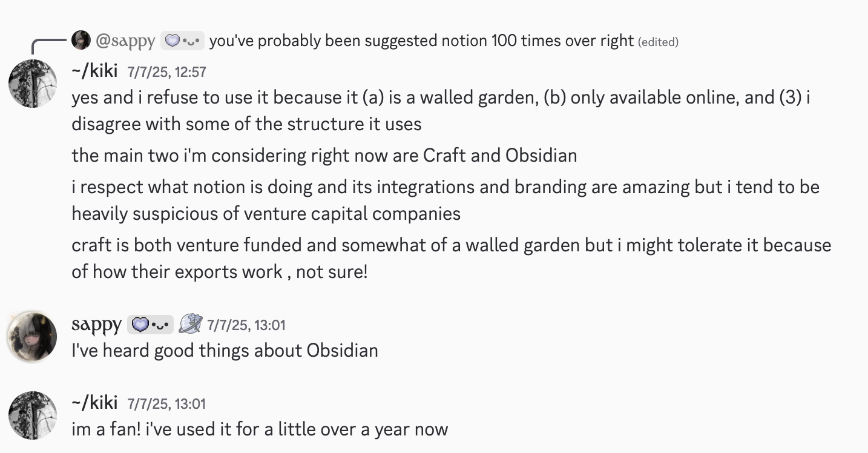Click the 12:57 timestamp on kiki's message

point(167,72)
